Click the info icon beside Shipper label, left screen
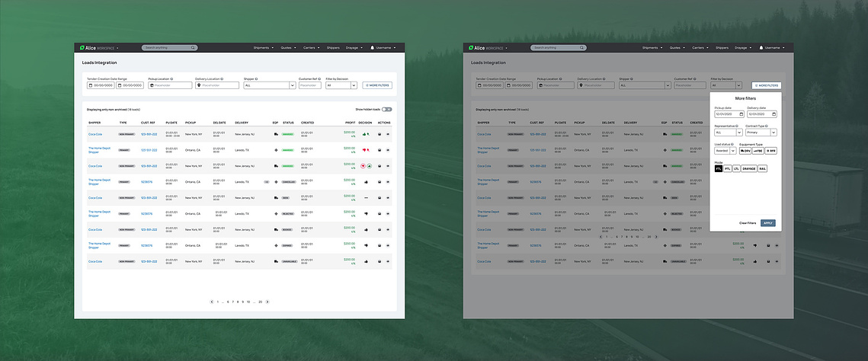 (256, 79)
